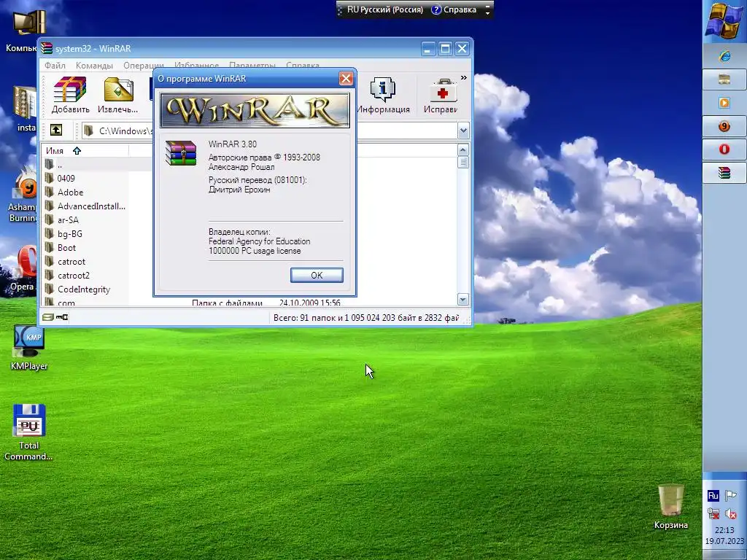Sort by the Имя column header
747x560 pixels.
(85, 150)
